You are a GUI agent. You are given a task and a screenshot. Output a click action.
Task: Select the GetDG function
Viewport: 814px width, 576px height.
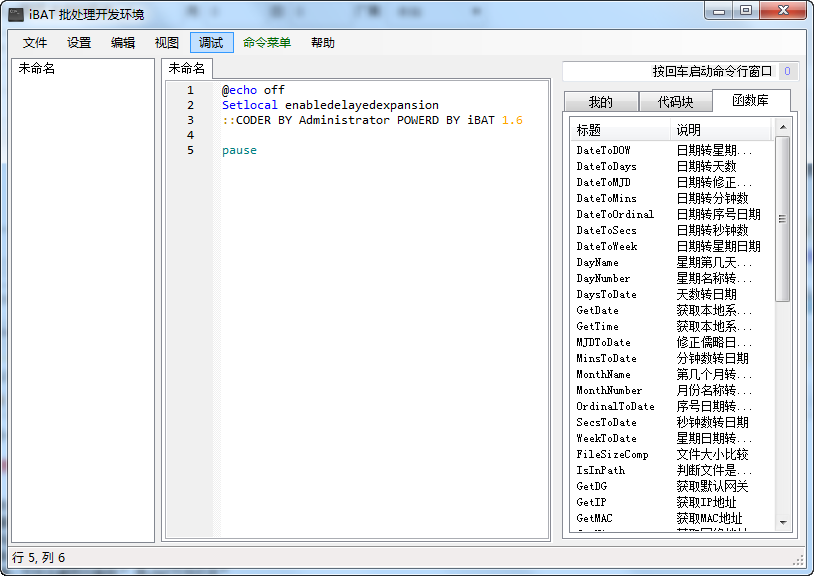[592, 487]
